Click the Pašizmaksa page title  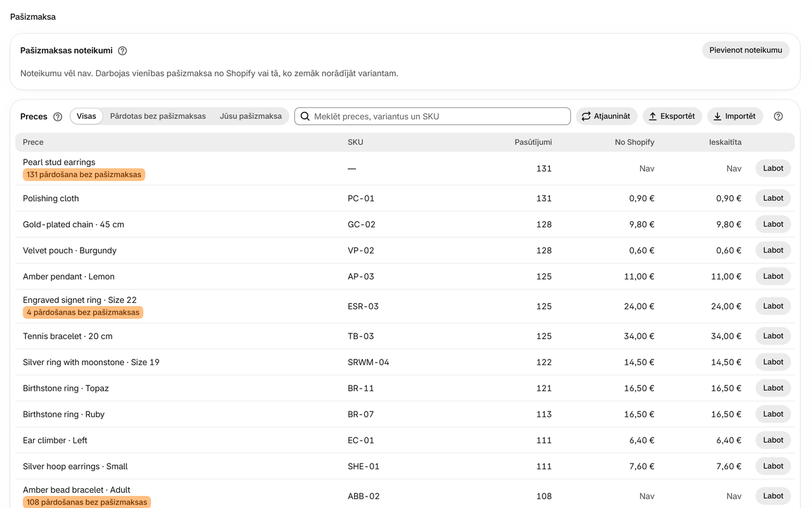pos(33,17)
